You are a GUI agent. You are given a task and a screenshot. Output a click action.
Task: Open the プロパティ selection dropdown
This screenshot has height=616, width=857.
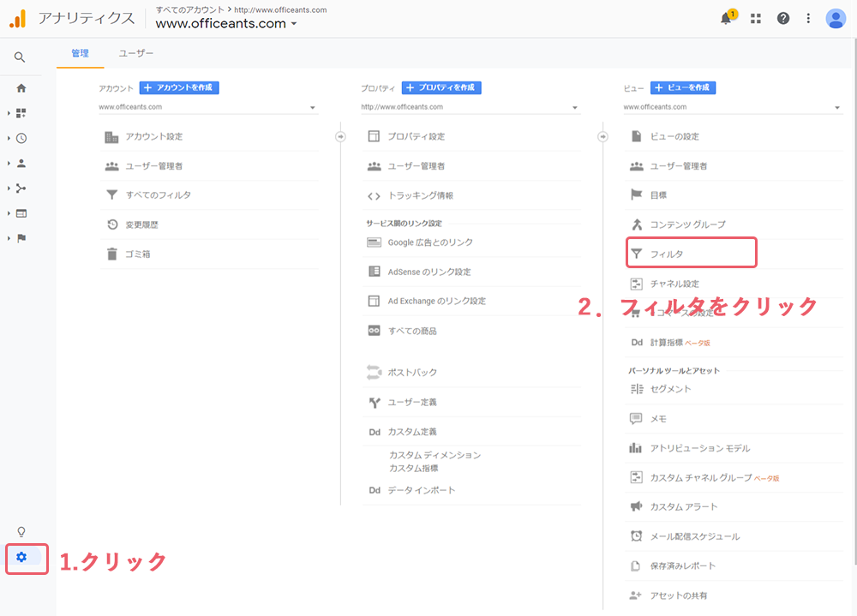tap(470, 107)
